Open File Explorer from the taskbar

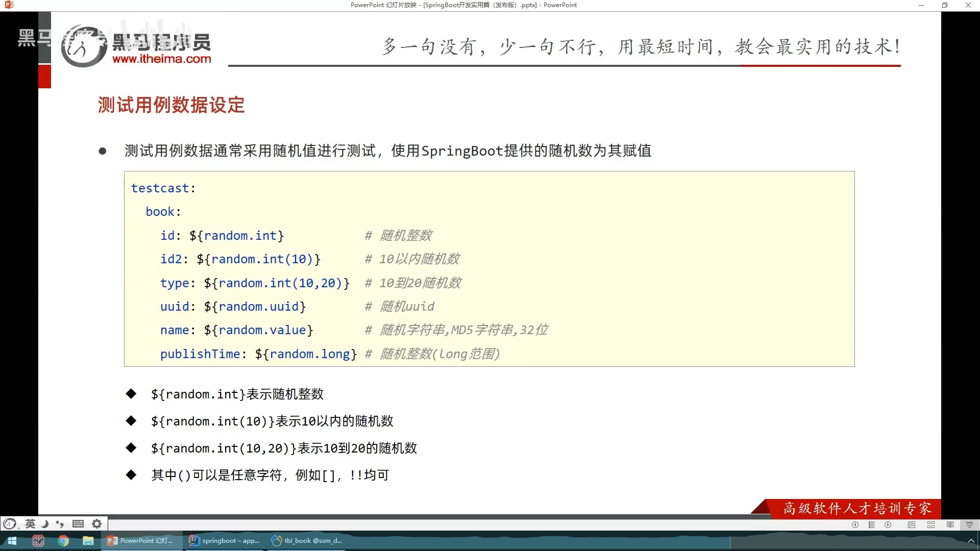pos(88,541)
